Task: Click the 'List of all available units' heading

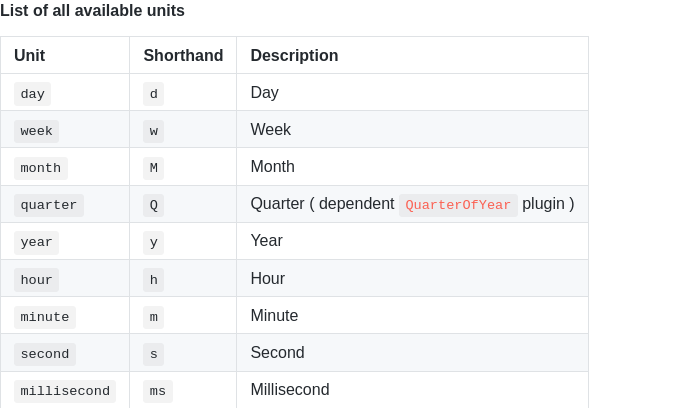Action: coord(92,11)
